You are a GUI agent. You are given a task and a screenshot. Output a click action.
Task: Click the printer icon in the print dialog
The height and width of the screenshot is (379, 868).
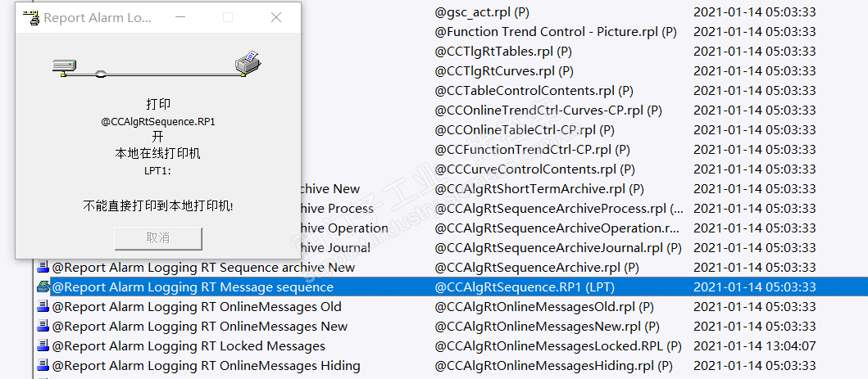248,62
